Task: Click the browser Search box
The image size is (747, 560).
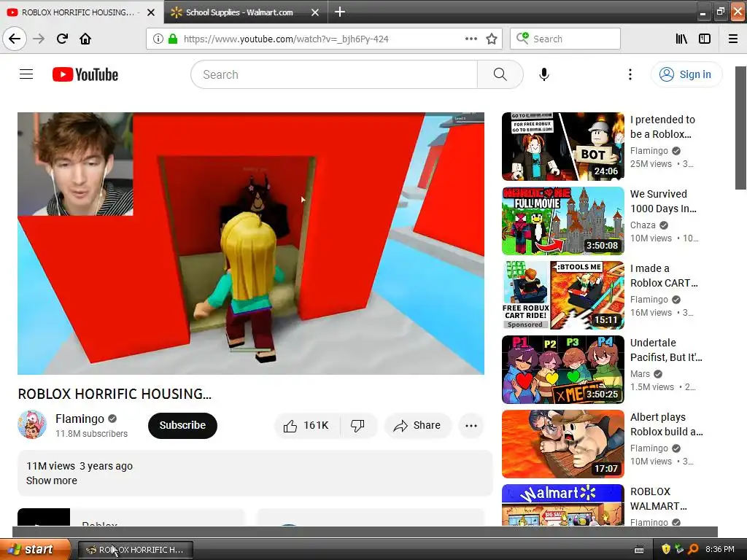Action: click(565, 39)
